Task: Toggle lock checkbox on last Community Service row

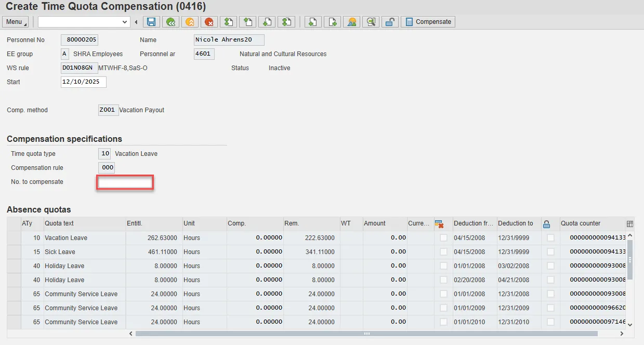Action: pyautogui.click(x=550, y=322)
